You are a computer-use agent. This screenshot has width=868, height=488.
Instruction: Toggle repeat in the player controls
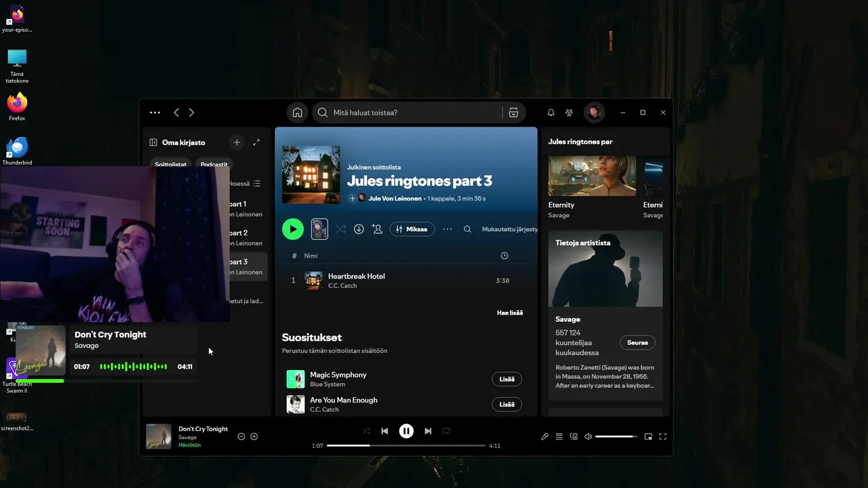pyautogui.click(x=446, y=431)
